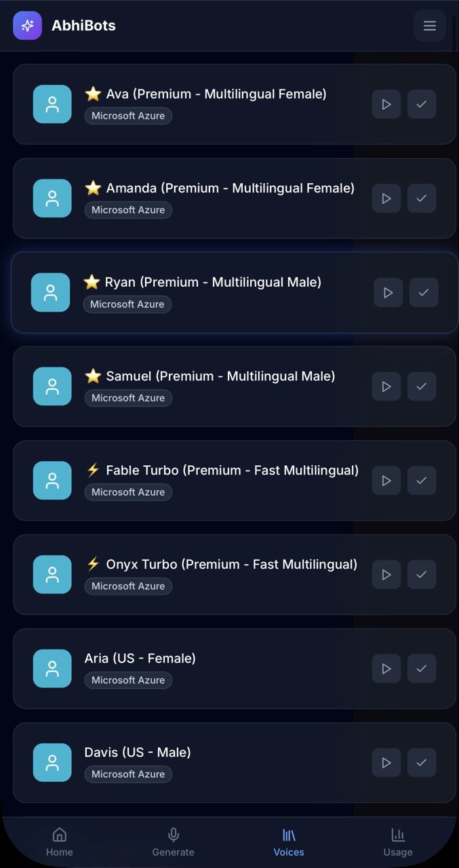459x868 pixels.
Task: Toggle selection checkmark for Ava voice
Action: (421, 104)
